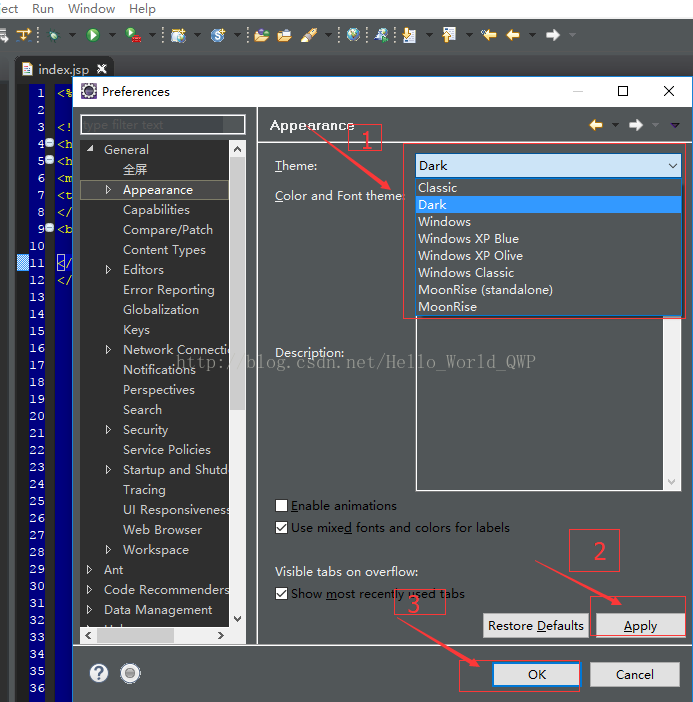This screenshot has width=693, height=702.
Task: Expand the Appearance tree node
Action: [108, 189]
